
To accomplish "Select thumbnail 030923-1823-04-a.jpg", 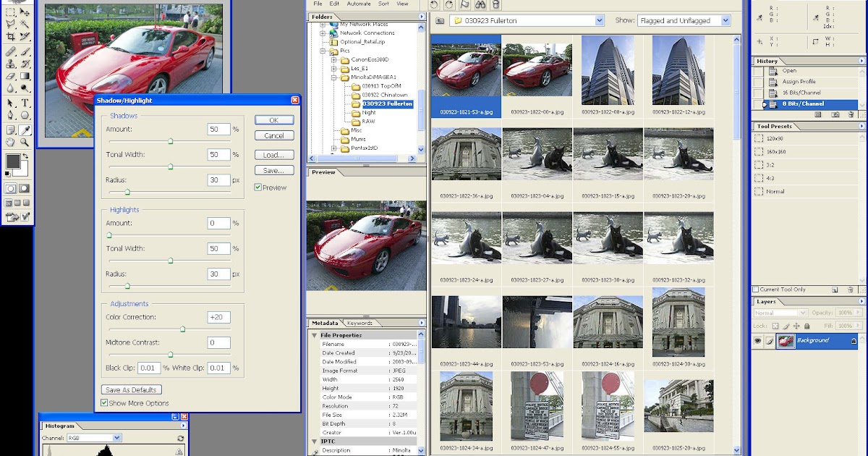I will [x=537, y=153].
